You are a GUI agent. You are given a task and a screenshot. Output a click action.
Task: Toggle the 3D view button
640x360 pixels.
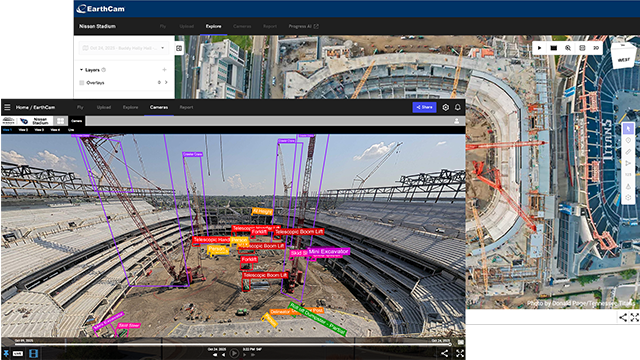coord(596,48)
